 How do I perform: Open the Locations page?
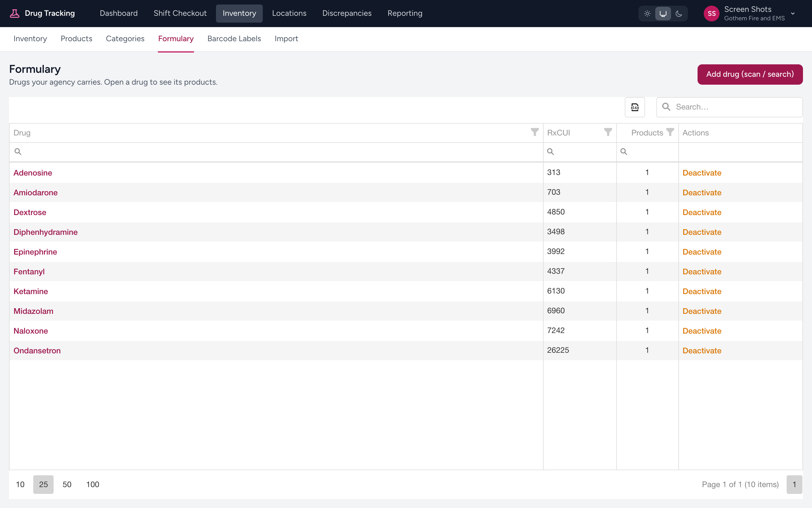pyautogui.click(x=289, y=14)
